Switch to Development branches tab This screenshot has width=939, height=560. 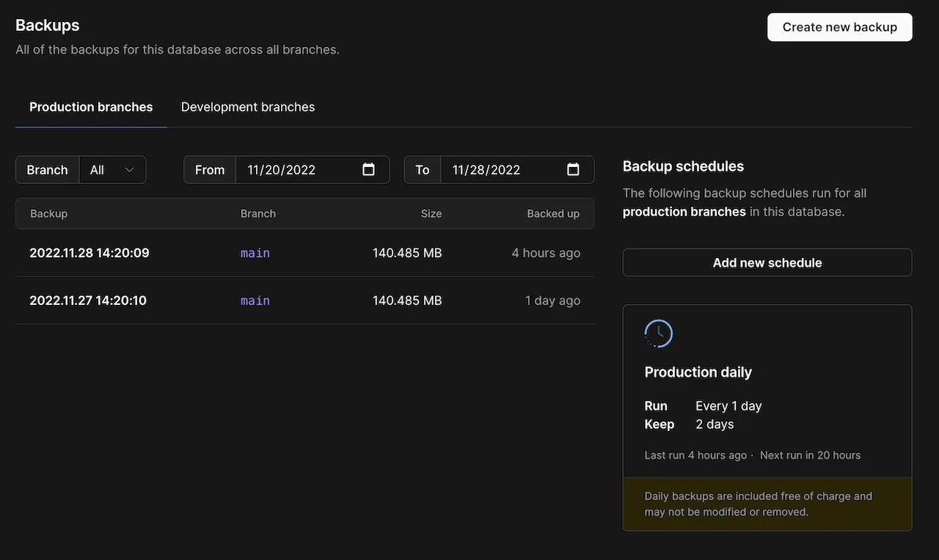pos(248,107)
